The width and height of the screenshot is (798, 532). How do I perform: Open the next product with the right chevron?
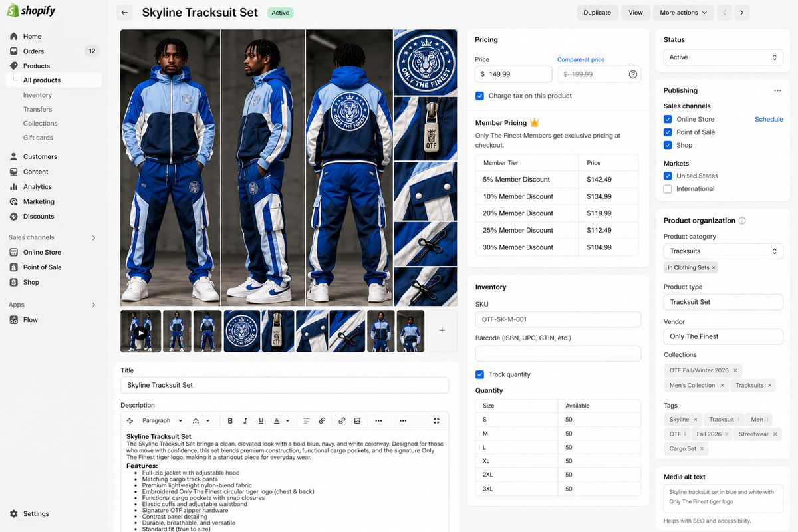(742, 13)
